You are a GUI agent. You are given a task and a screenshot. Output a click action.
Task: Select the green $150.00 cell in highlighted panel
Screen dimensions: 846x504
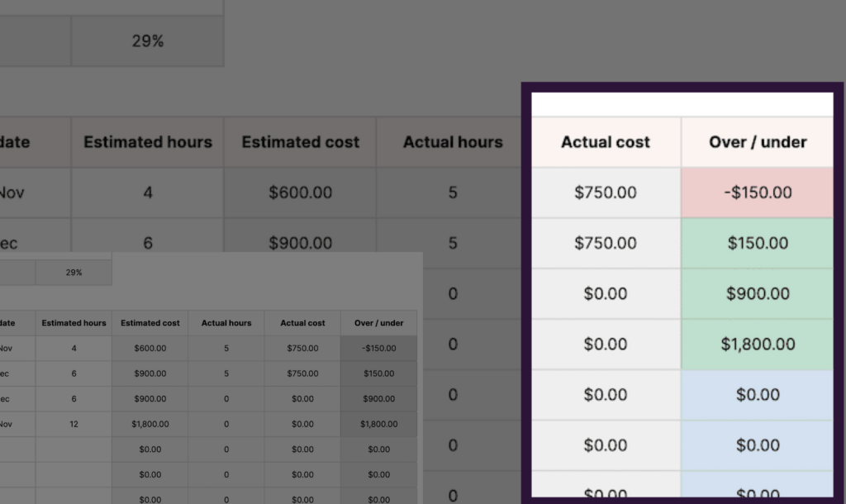757,244
